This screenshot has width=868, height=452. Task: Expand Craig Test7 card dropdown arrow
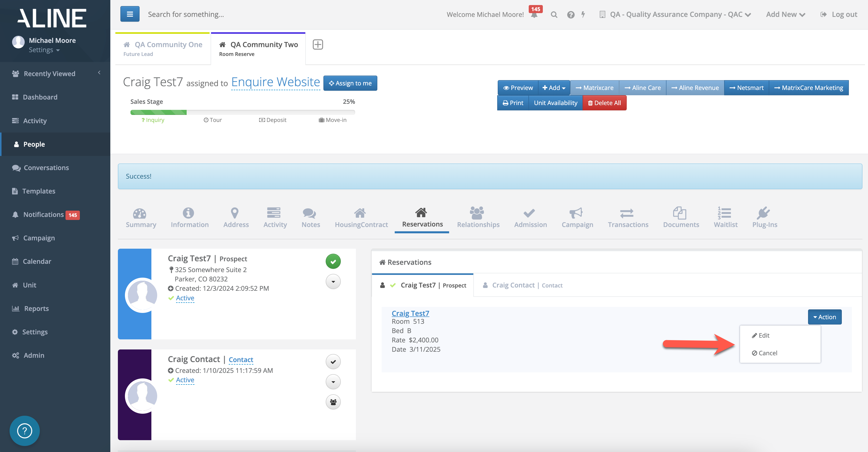click(333, 282)
